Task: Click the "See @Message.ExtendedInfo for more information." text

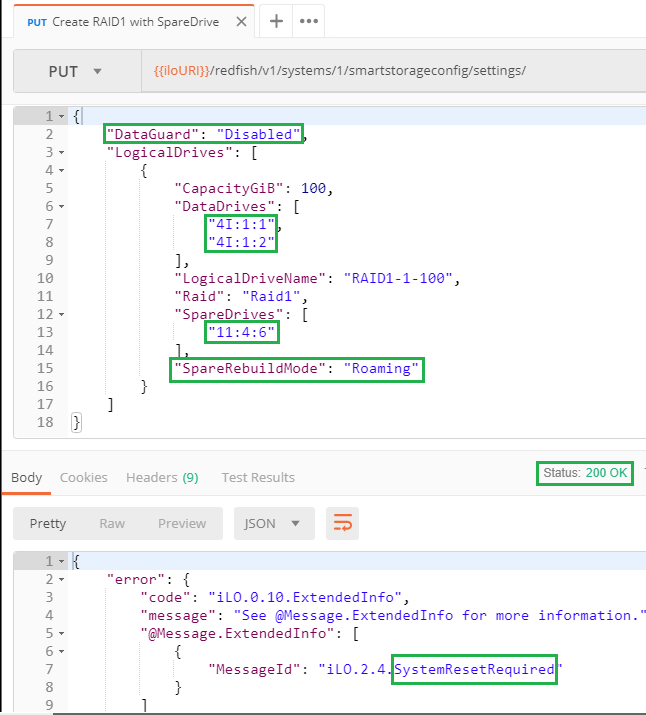Action: tap(440, 616)
